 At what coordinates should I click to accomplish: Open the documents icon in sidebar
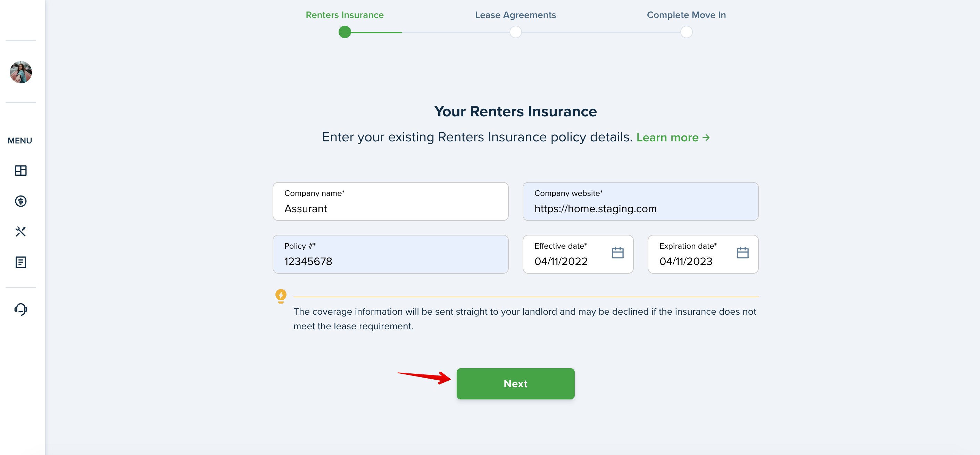[x=20, y=262]
